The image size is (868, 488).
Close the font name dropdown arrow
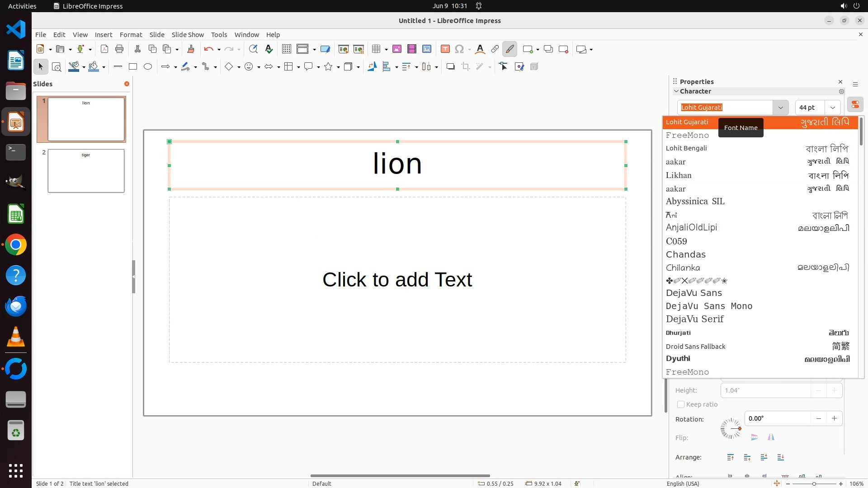tap(780, 108)
